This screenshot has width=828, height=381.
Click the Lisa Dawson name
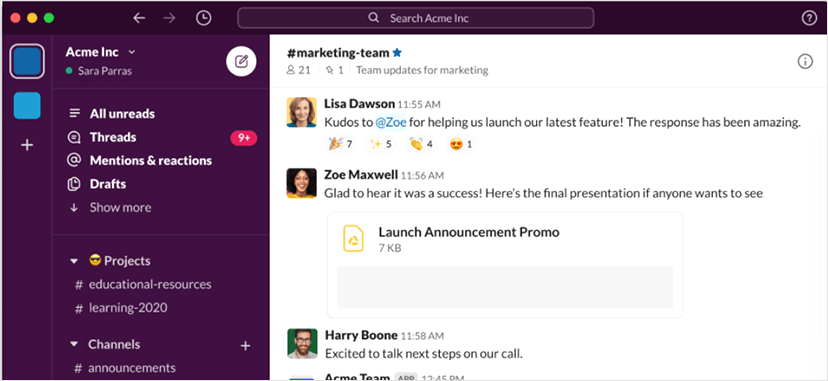[359, 103]
